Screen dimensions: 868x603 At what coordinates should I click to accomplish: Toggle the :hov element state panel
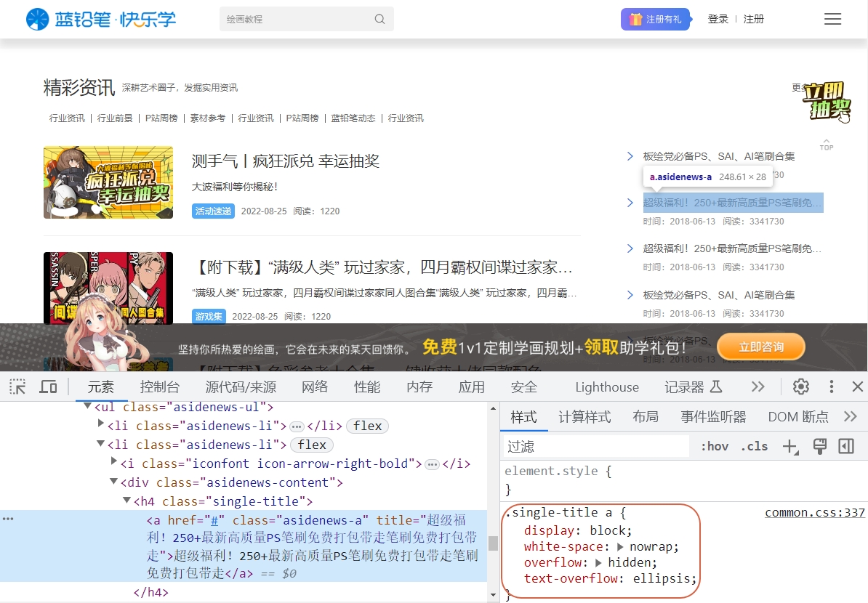(715, 447)
